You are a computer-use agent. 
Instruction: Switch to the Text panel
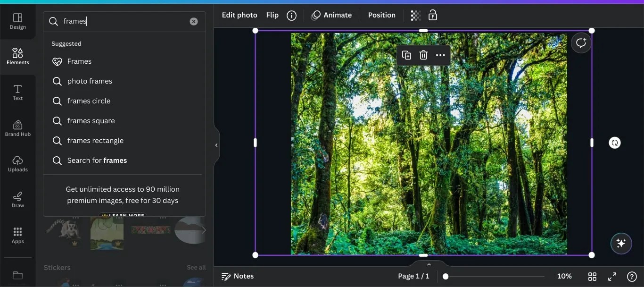click(x=17, y=93)
